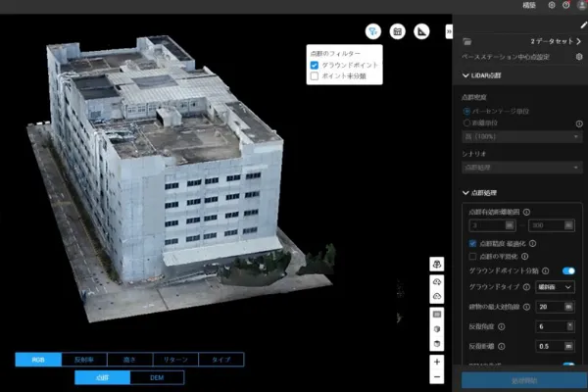The width and height of the screenshot is (588, 392).
Task: Uncheck グラウンドポイント filter checkbox
Action: point(315,65)
